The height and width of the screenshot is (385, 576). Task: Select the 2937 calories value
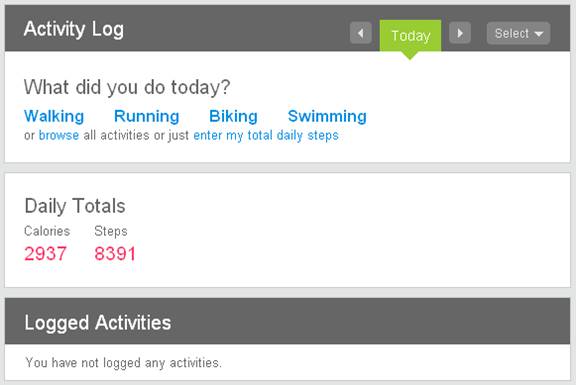46,253
